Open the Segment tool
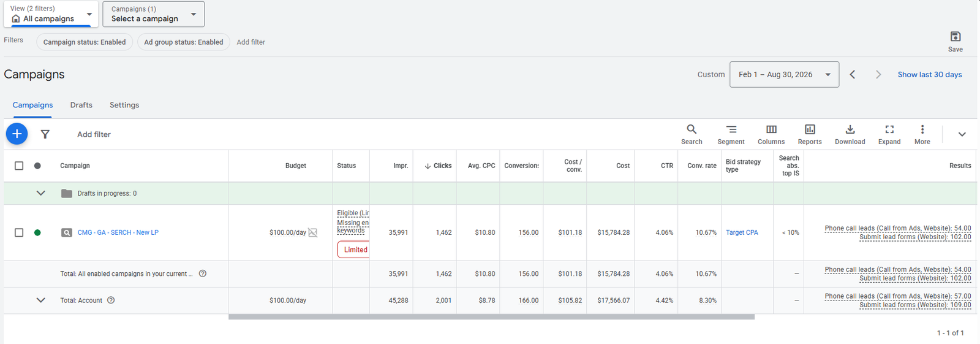980x344 pixels. point(731,134)
